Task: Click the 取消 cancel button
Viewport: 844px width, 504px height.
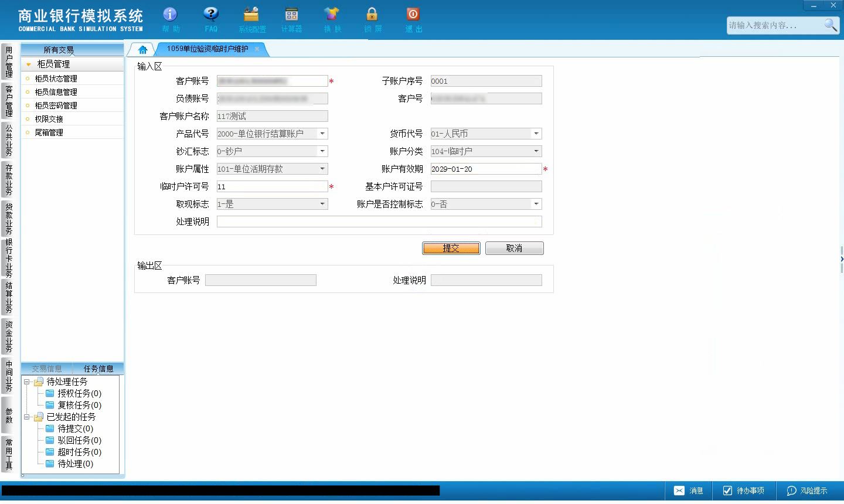Action: coord(514,248)
